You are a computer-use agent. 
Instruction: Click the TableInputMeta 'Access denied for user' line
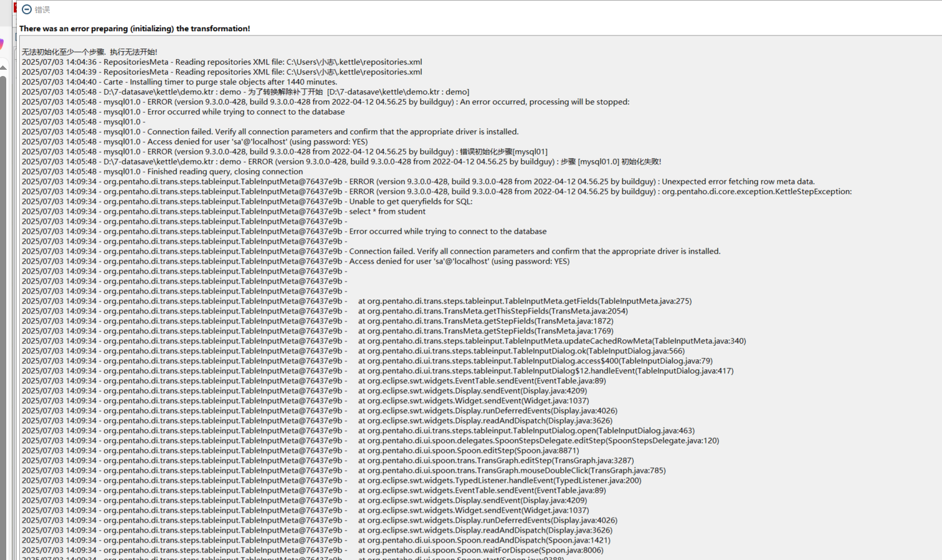pos(296,261)
